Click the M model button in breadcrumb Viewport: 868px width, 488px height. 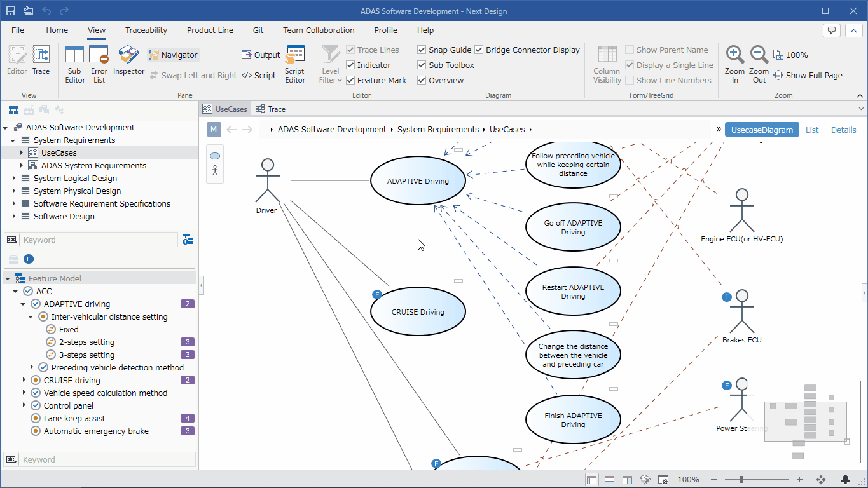(x=214, y=130)
